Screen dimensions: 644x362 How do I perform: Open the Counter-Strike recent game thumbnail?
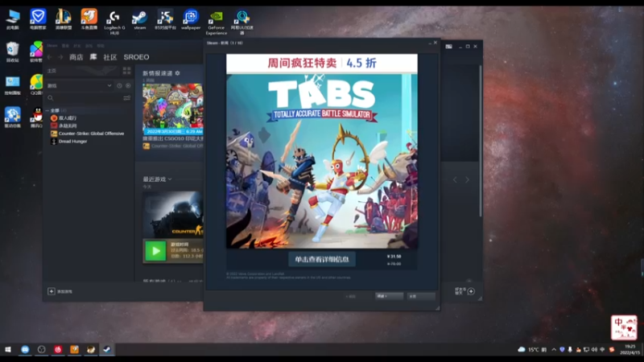173,215
